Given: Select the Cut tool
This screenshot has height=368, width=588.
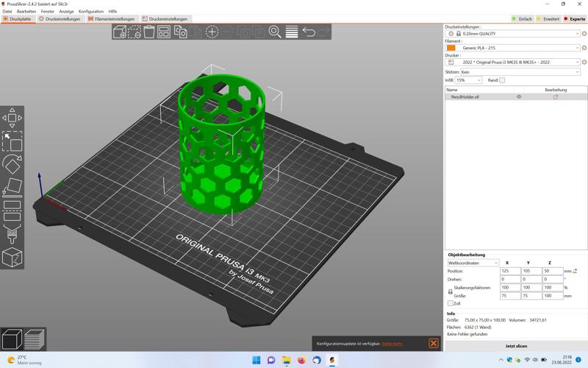Looking at the screenshot, I should (x=12, y=210).
